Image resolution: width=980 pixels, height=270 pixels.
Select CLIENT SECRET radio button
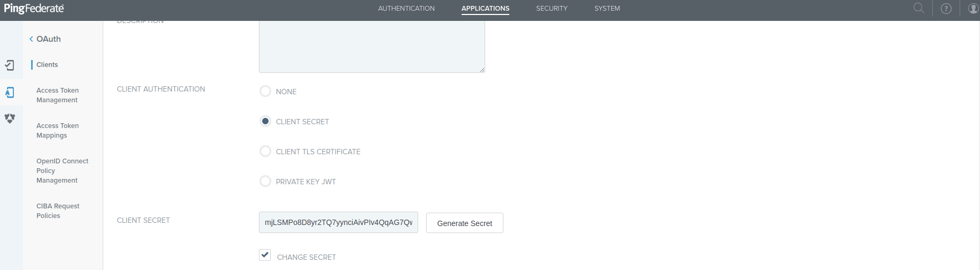point(265,121)
